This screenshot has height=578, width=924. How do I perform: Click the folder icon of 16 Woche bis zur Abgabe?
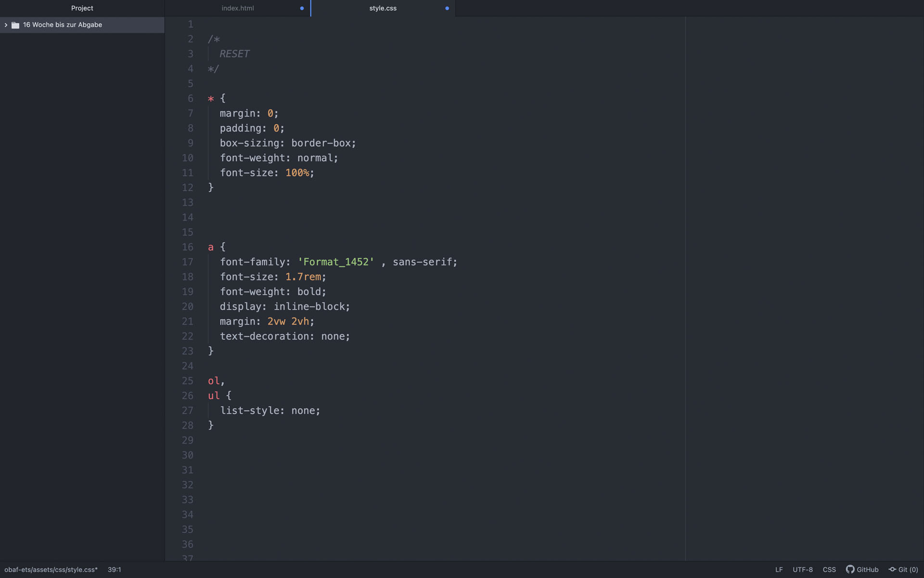point(15,25)
